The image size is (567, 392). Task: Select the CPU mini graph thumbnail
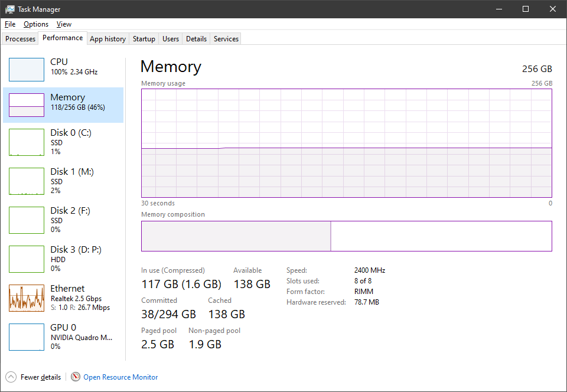point(27,70)
